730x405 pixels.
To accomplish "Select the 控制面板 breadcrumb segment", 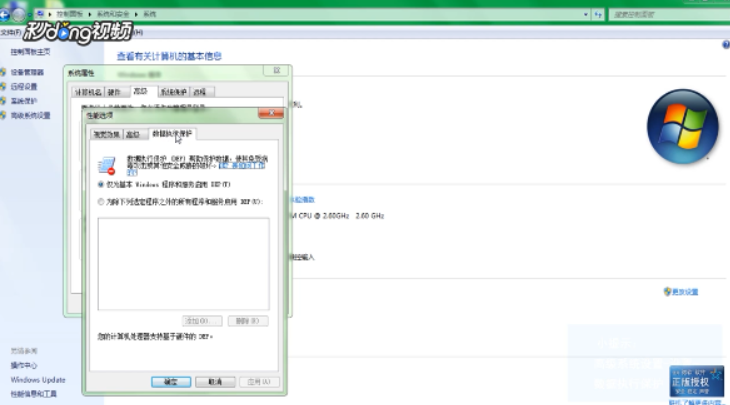I will 69,14.
